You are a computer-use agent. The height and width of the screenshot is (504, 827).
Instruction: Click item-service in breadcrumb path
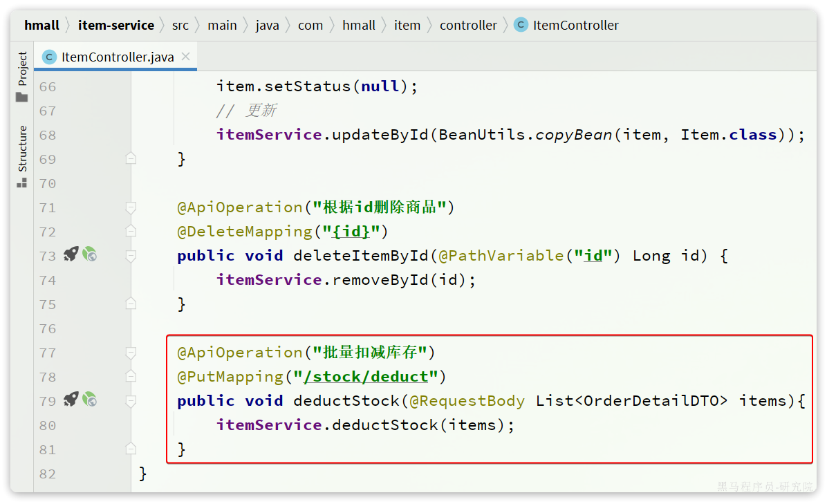click(116, 26)
